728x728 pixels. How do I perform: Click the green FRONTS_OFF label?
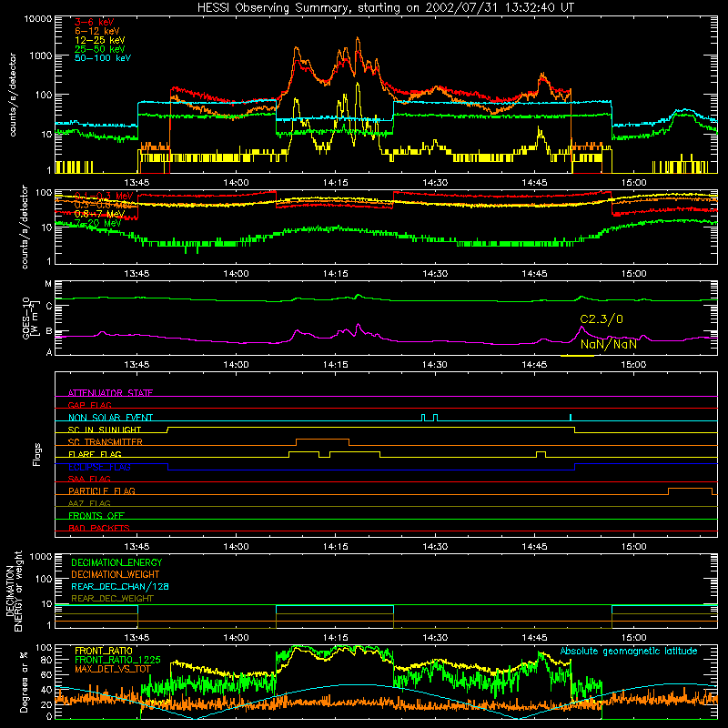tap(96, 515)
